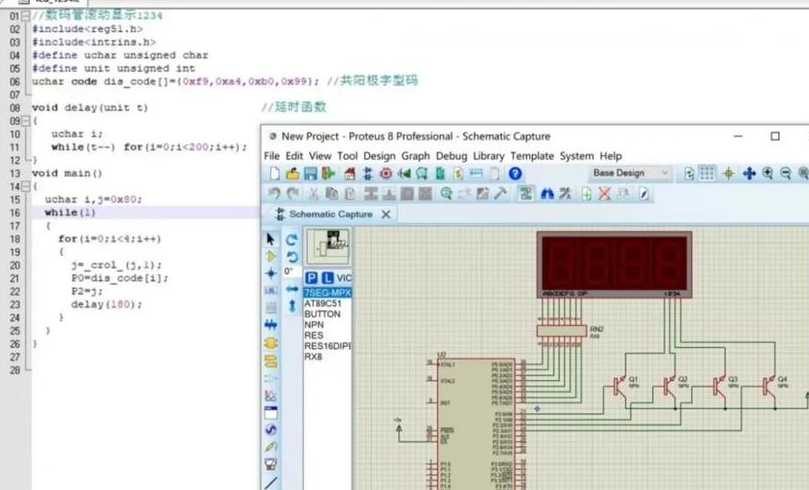Open the PCB Layout toolbar icon

pyautogui.click(x=386, y=174)
